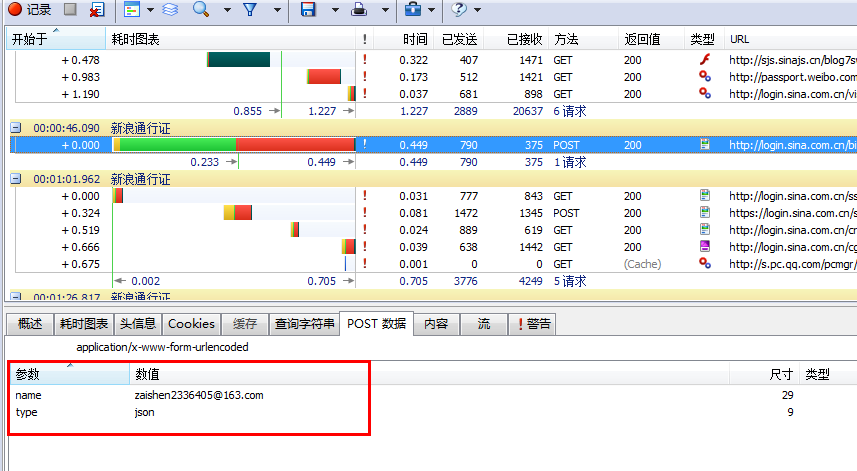Sort by the 参数 column header

tap(70, 374)
